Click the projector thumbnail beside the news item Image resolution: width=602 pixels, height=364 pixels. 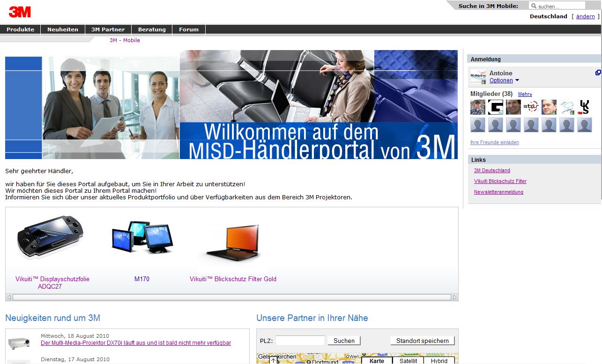pyautogui.click(x=19, y=343)
